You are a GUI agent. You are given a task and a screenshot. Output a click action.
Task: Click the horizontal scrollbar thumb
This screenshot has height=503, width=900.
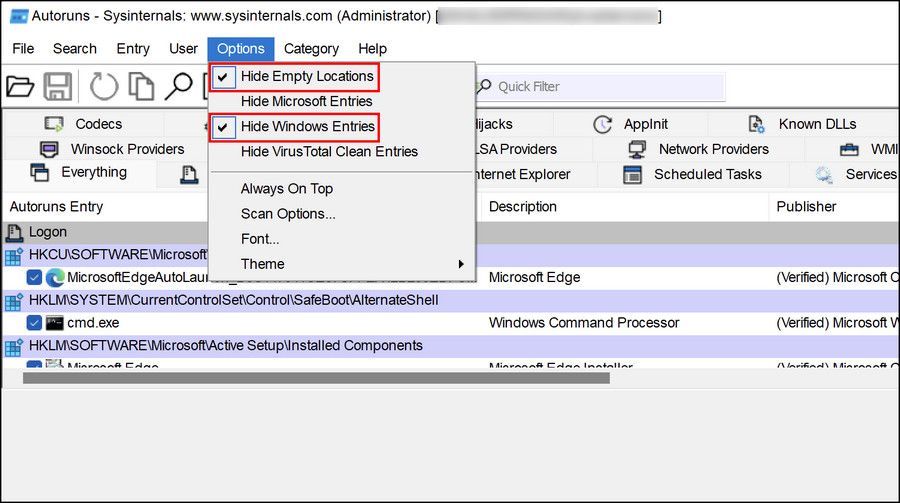click(x=316, y=378)
